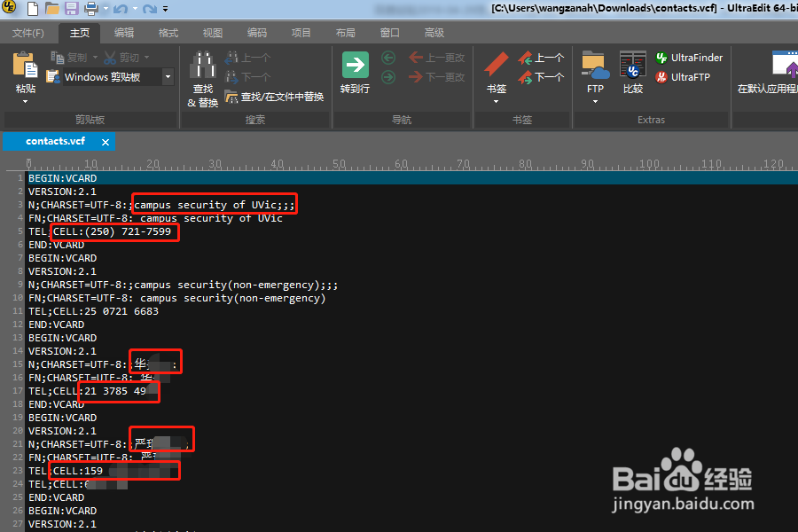Click 下一个 find next in search group
This screenshot has height=532, width=798.
248,77
